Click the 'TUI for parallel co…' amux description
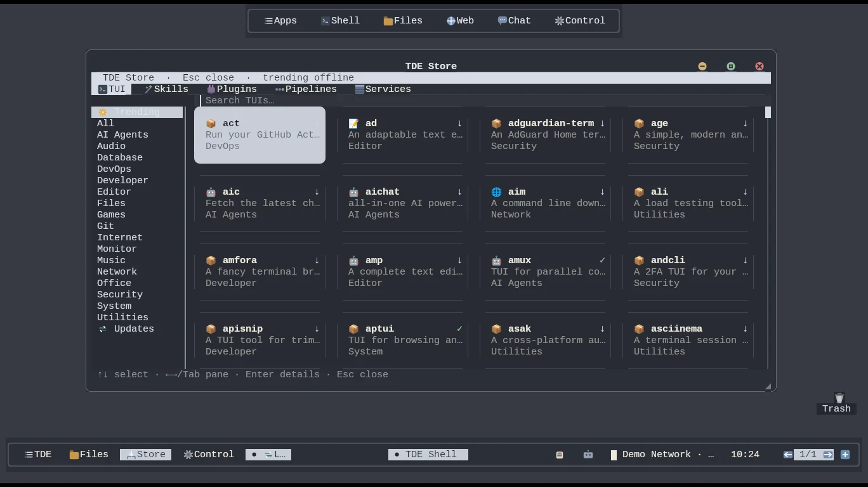The image size is (868, 487). (x=548, y=272)
